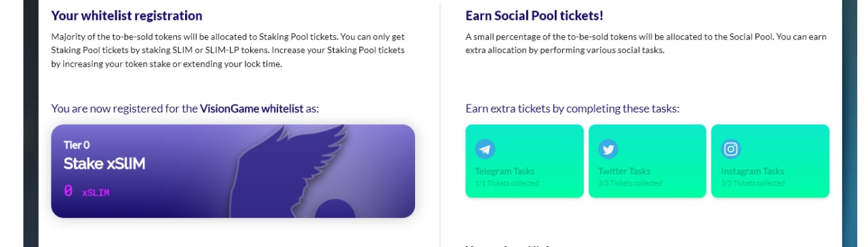Click the Twitter bird icon

[608, 149]
